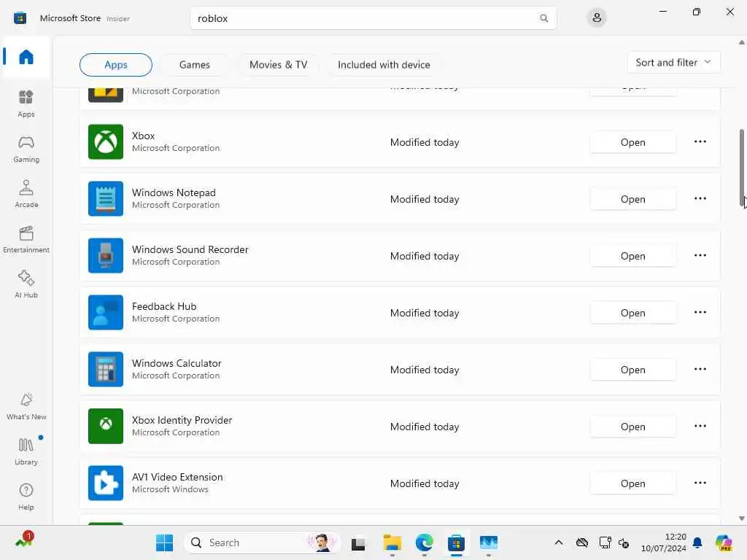This screenshot has width=747, height=560.
Task: Open more options for AV1 Video Extension
Action: pyautogui.click(x=700, y=483)
